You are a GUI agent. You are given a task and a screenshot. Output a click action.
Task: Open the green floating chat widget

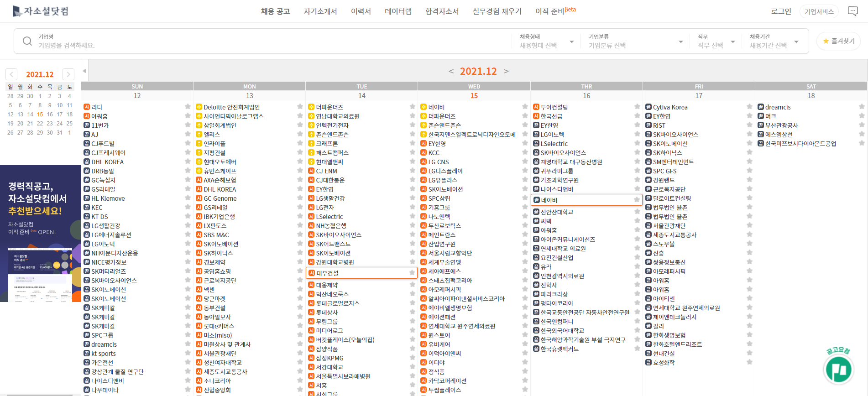pyautogui.click(x=838, y=369)
